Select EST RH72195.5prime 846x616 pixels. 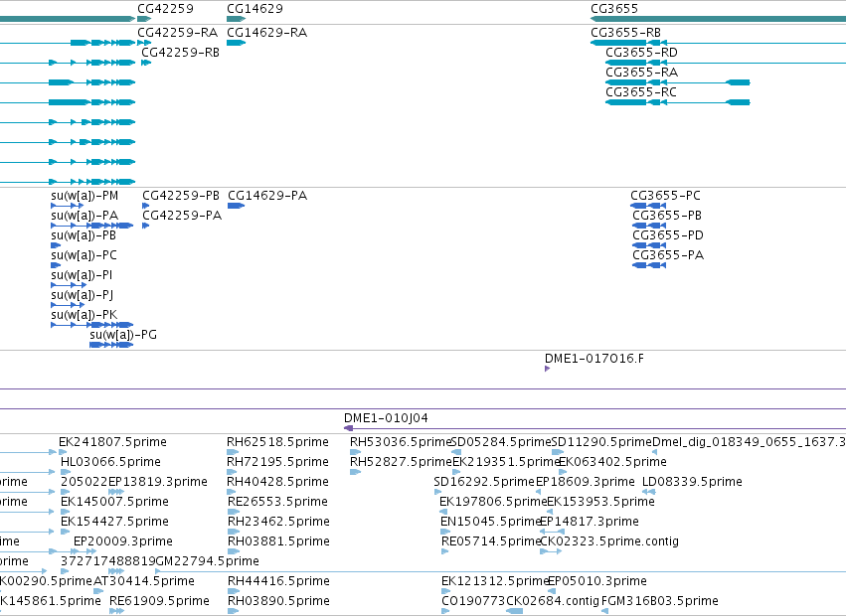coord(277,462)
